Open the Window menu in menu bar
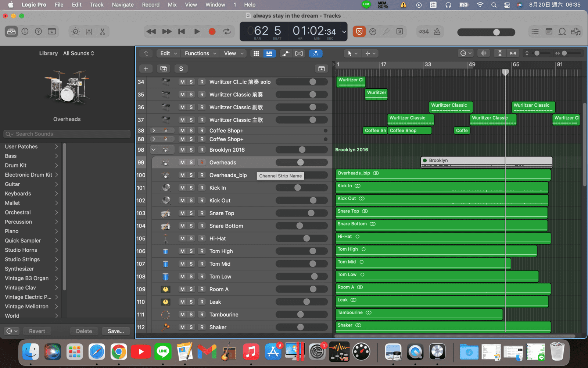The image size is (588, 368). [215, 5]
